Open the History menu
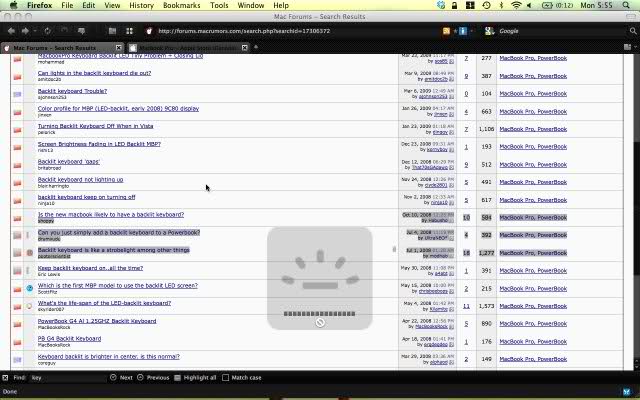The width and height of the screenshot is (640, 400). 141,5
